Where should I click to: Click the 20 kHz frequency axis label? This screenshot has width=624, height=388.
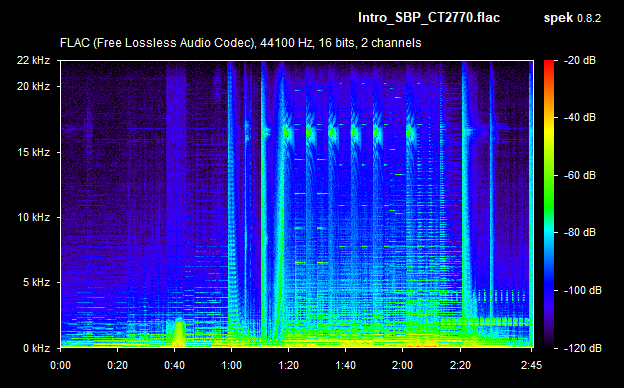pyautogui.click(x=33, y=86)
